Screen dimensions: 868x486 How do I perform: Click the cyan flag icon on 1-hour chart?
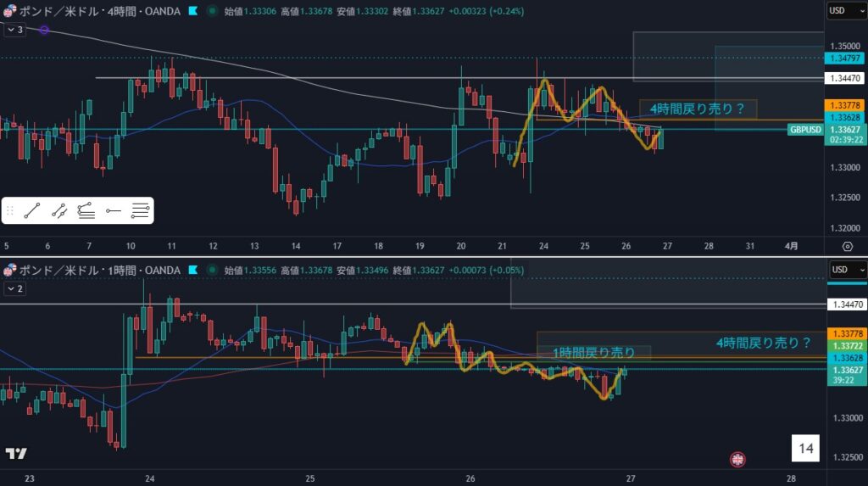[x=193, y=271]
